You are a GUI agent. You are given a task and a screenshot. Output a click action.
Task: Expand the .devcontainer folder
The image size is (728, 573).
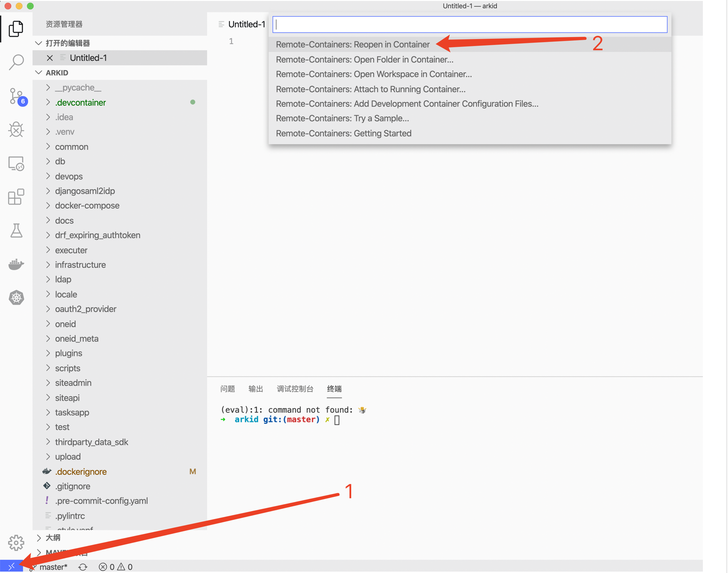pyautogui.click(x=120, y=102)
